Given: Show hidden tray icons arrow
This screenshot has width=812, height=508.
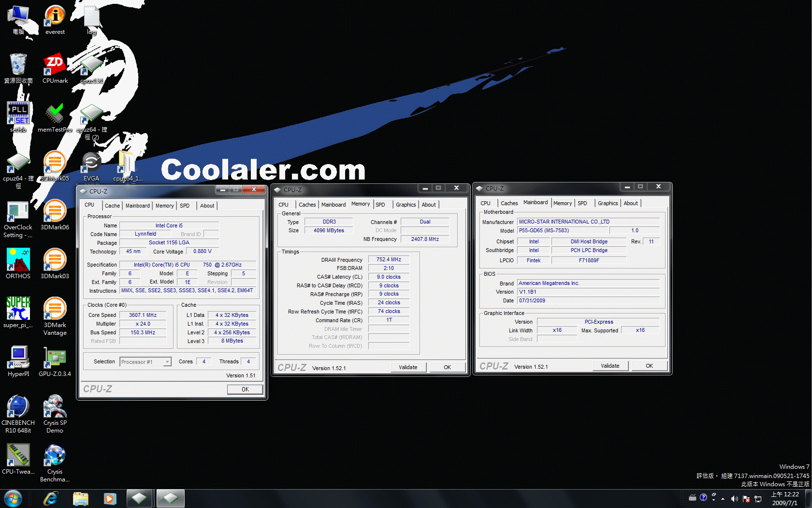Looking at the screenshot, I should pos(723,498).
